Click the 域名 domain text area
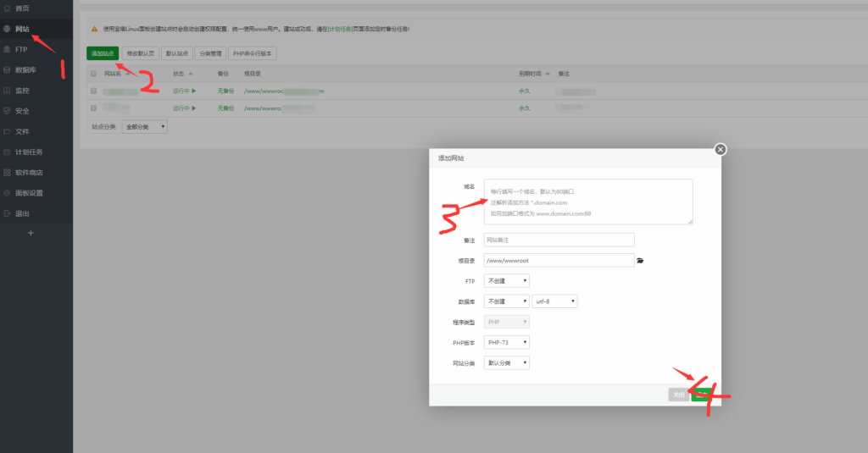The width and height of the screenshot is (868, 453). tap(588, 202)
